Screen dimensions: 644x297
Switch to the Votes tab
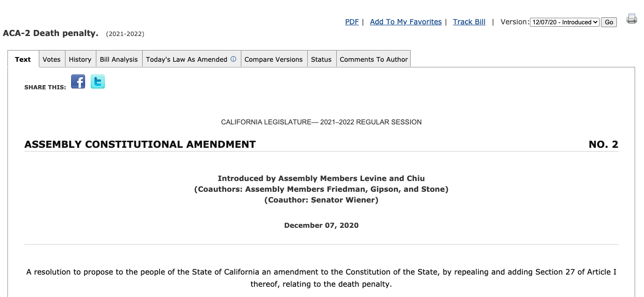click(51, 59)
